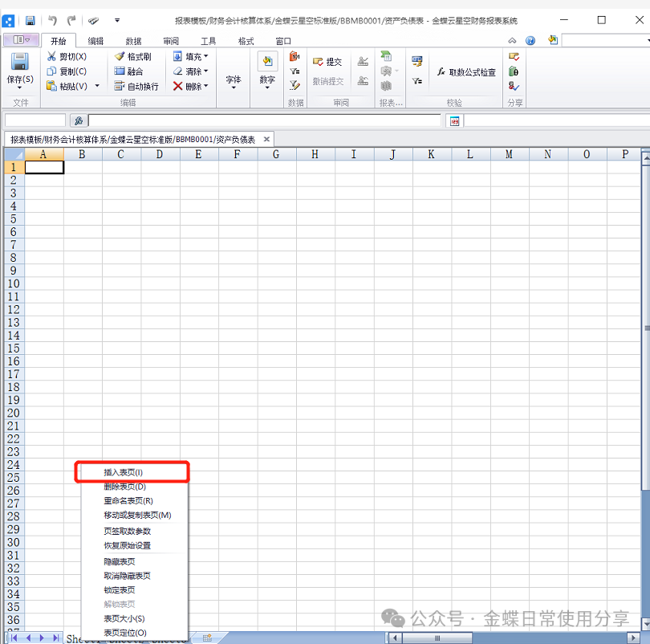Viewport: 650px width, 644px height.
Task: Click the last sheet navigation arrow
Action: tap(55, 638)
